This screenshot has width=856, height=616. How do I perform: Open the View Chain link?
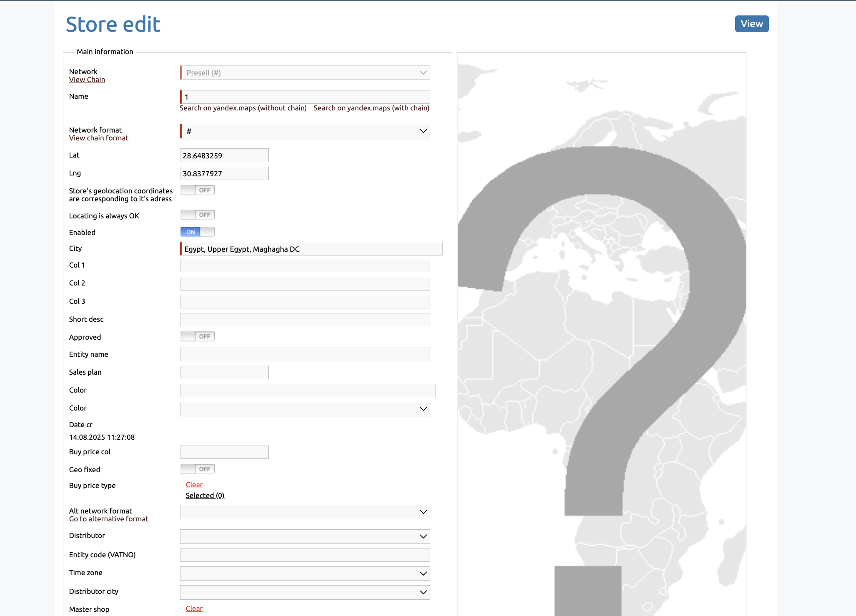(x=87, y=80)
